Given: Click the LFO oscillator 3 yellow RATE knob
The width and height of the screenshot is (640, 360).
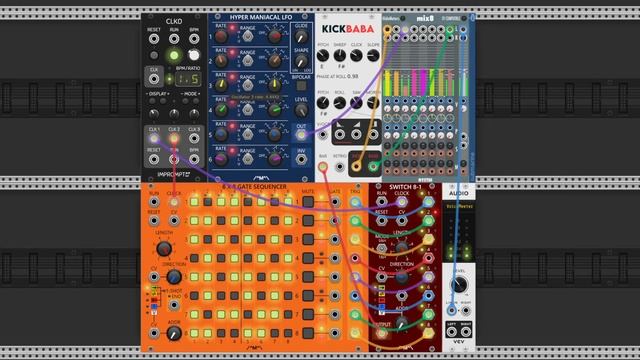Looking at the screenshot, I should [x=221, y=85].
